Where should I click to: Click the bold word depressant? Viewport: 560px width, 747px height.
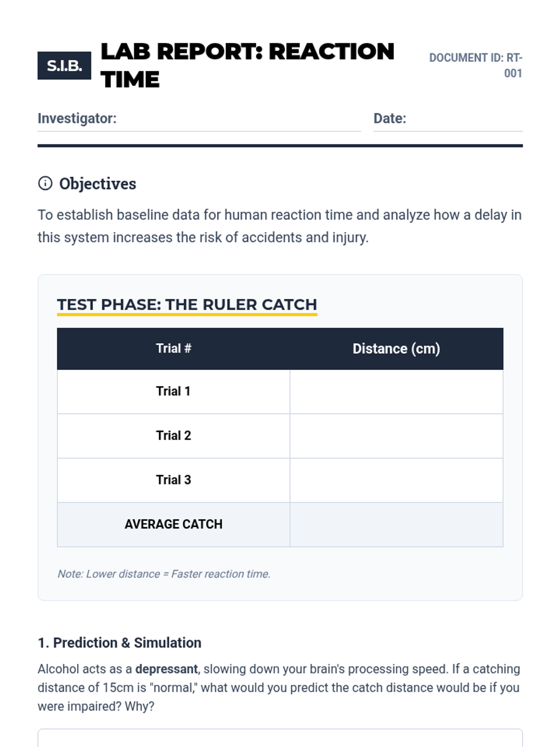167,669
